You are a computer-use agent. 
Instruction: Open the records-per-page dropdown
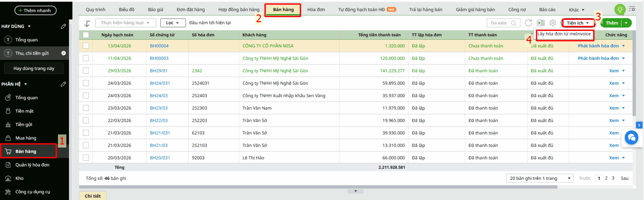pos(540,178)
